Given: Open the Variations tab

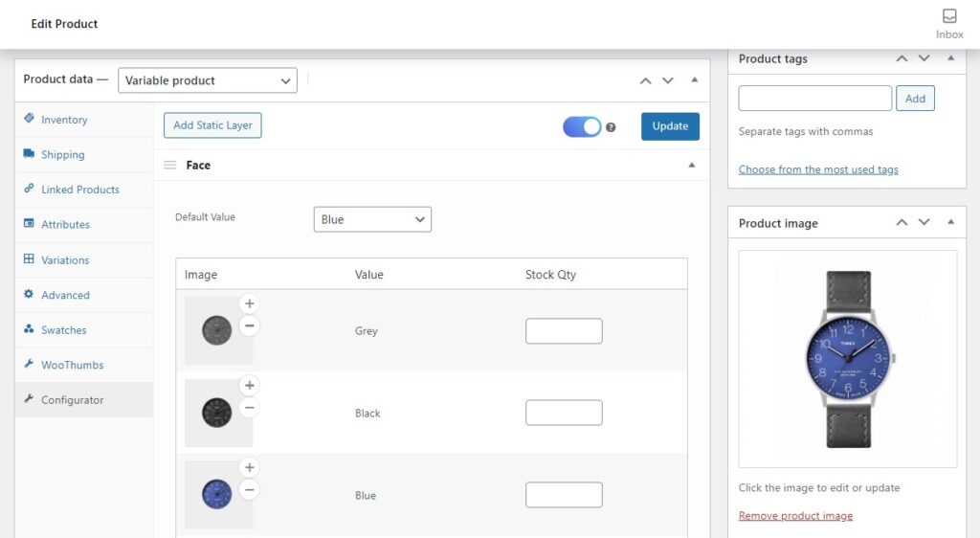Looking at the screenshot, I should [x=84, y=260].
